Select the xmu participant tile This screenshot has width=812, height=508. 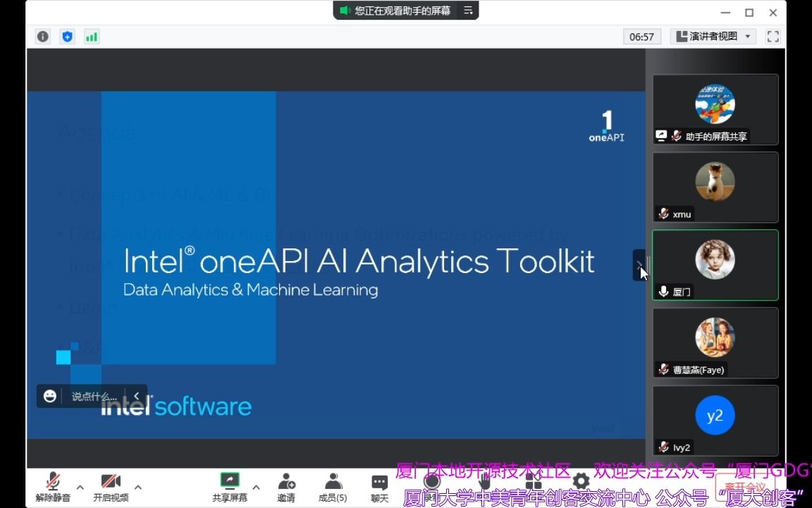(x=715, y=187)
